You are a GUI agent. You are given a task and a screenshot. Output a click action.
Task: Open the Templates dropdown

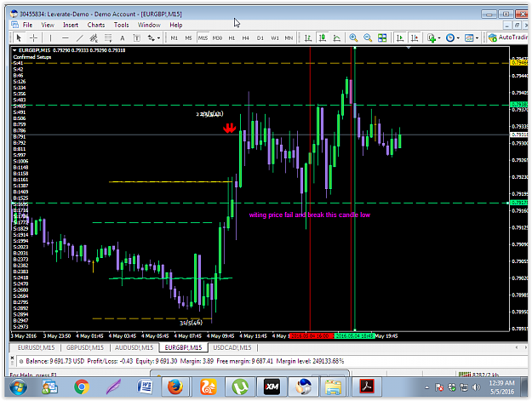click(472, 38)
